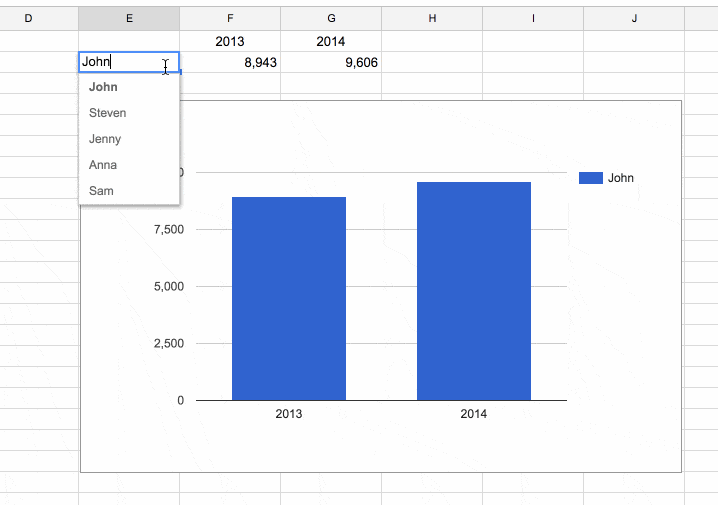The height and width of the screenshot is (505, 718).
Task: Select the cell showing 8,943
Action: 230,62
